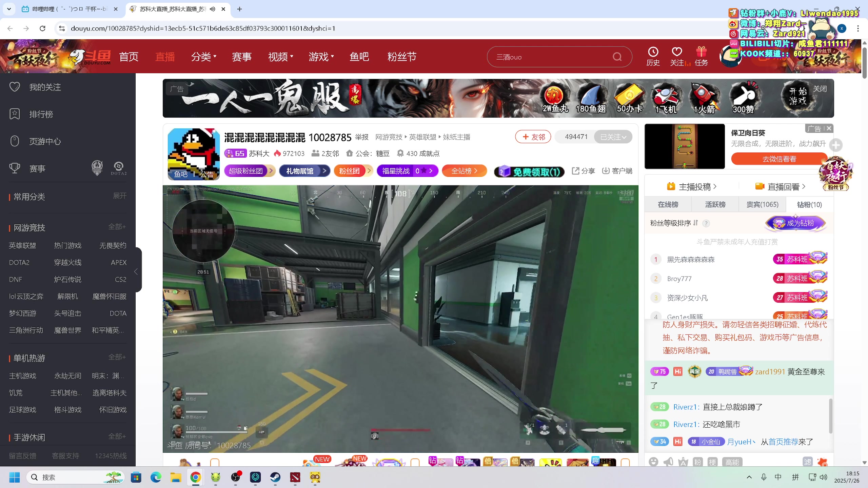Switch to the 贵宾(1065) tab

click(762, 204)
